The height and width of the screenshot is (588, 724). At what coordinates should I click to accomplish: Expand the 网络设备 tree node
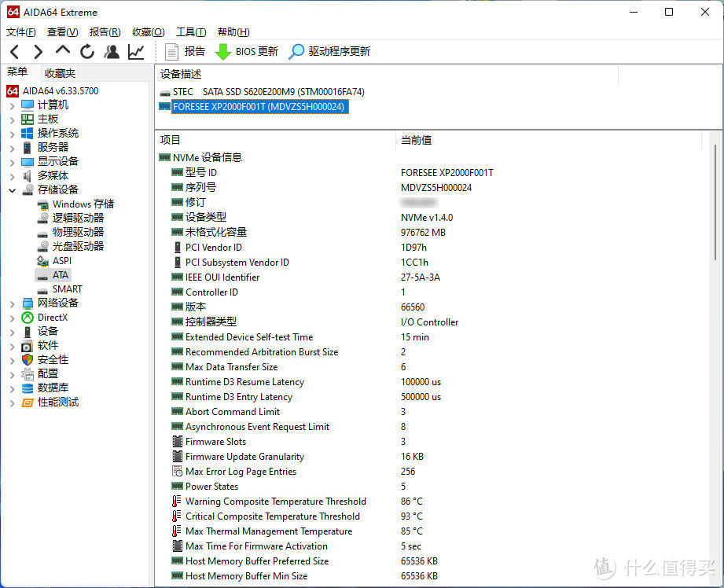[x=12, y=303]
